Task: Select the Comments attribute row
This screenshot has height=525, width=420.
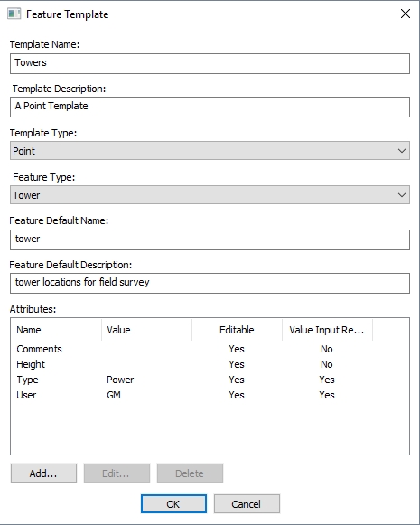Action: point(210,349)
